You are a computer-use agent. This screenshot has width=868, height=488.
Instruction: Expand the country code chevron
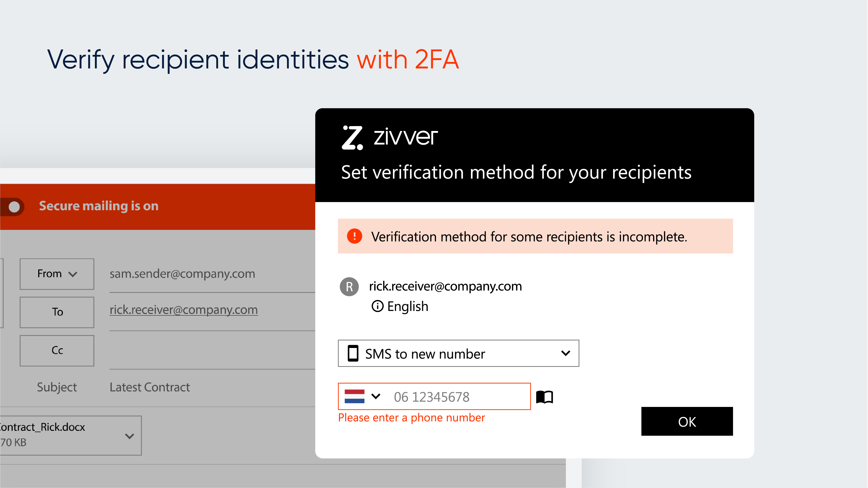(x=376, y=396)
